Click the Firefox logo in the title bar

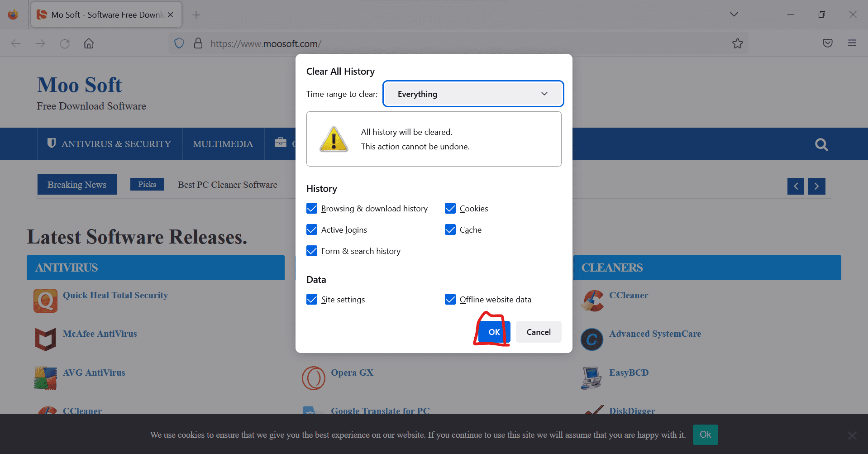[13, 14]
